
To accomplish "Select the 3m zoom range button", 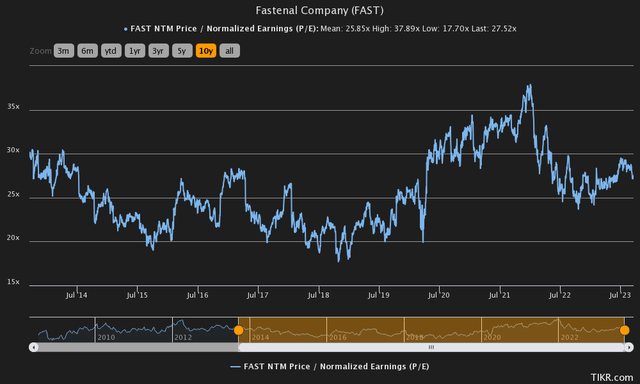I will 64,51.
